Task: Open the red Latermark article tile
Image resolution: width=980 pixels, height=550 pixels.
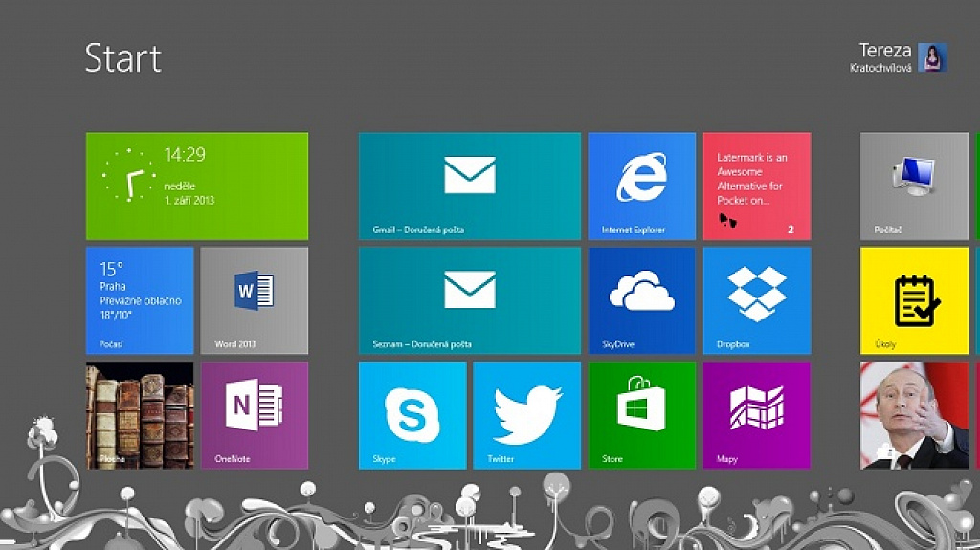Action: coord(757,187)
